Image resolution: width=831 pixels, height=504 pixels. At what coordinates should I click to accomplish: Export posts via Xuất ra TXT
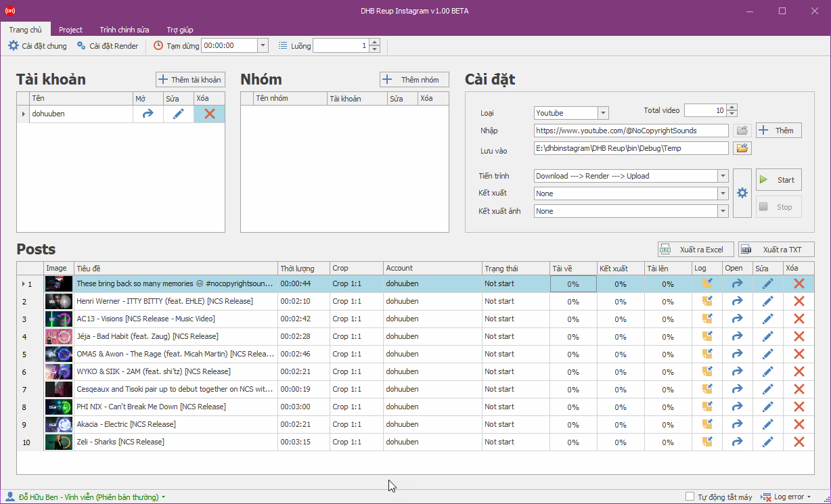coord(776,250)
